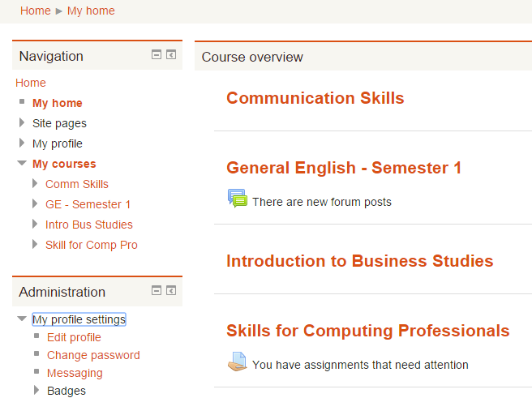Hide the Administration block

(x=157, y=290)
